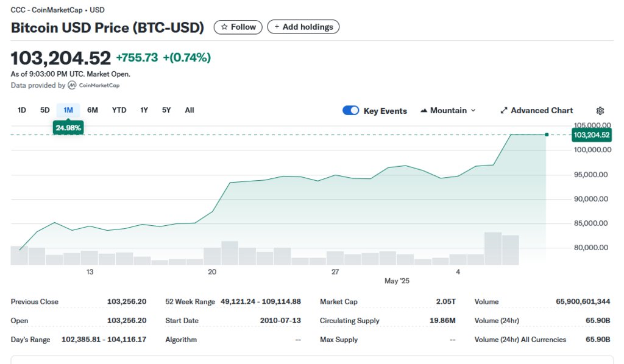This screenshot has width=624, height=364.
Task: Open the Advanced Chart link
Action: (x=536, y=110)
